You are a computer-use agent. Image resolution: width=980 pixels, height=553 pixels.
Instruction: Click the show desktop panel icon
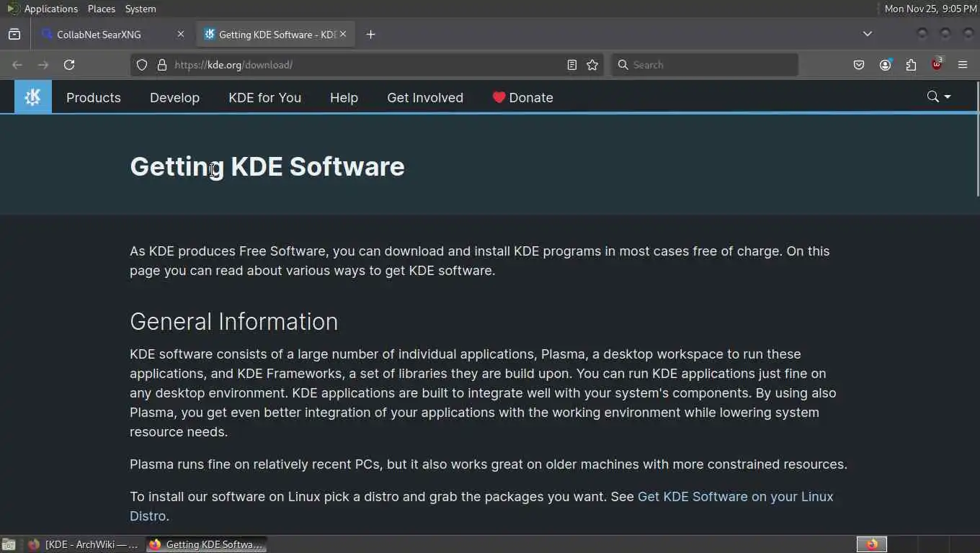tap(9, 544)
